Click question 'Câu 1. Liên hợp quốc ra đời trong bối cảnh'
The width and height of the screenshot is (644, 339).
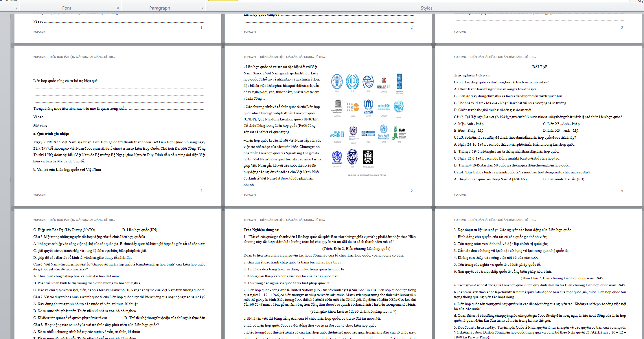pos(501,82)
